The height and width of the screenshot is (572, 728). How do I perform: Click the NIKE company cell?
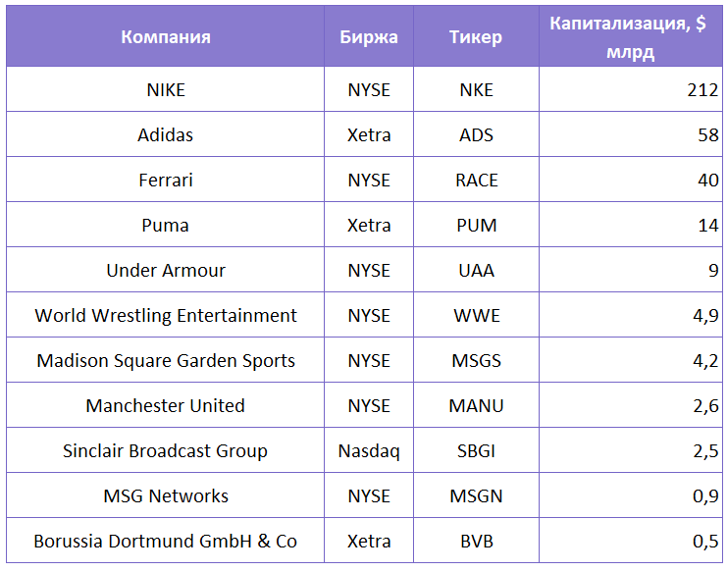tap(165, 89)
